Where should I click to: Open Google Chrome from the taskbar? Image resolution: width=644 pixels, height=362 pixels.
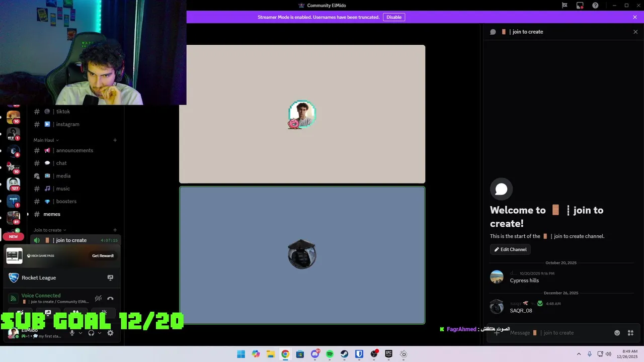(x=285, y=354)
